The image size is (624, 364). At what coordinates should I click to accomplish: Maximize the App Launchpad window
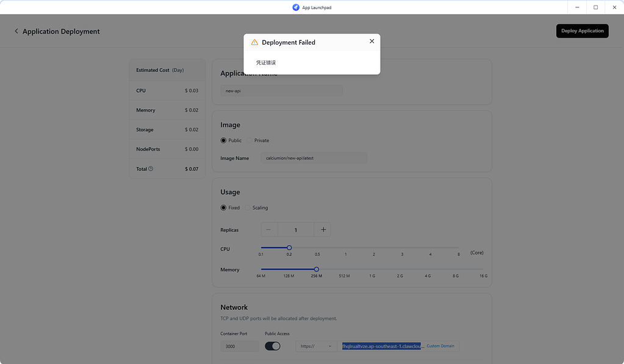pyautogui.click(x=596, y=7)
